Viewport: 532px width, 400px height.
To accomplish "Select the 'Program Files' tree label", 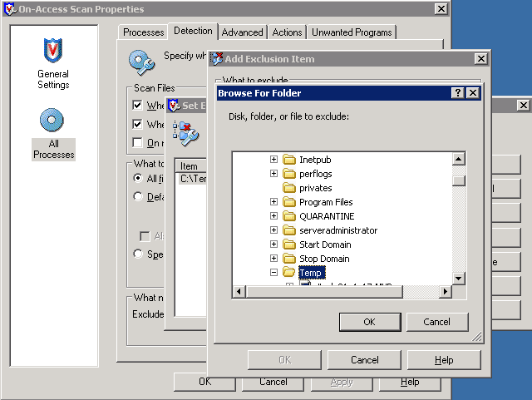I will (326, 202).
